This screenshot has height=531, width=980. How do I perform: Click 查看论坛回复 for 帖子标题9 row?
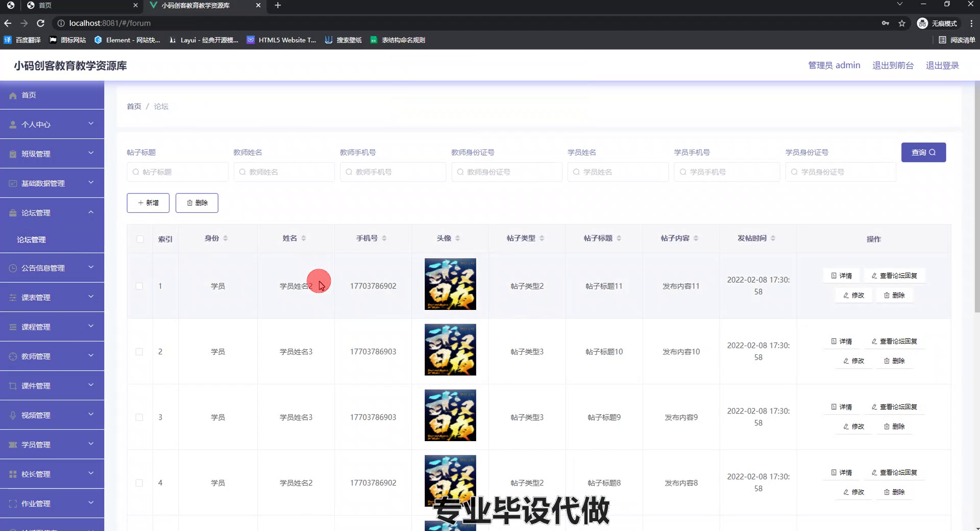point(894,407)
